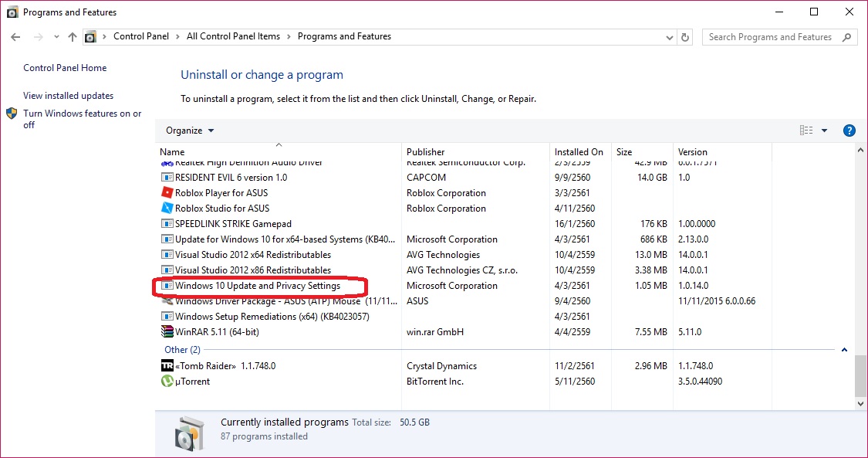Expand the address bar history dropdown
868x458 pixels.
pyautogui.click(x=669, y=37)
